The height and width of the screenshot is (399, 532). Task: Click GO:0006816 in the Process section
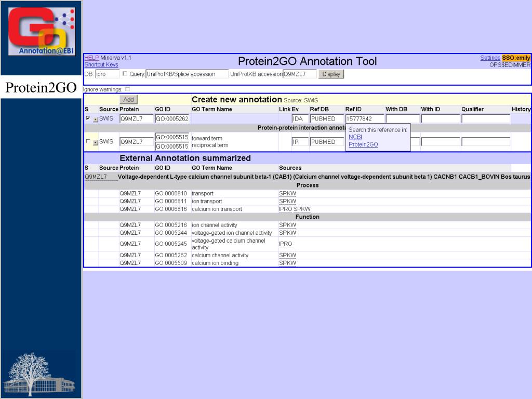[x=170, y=209]
